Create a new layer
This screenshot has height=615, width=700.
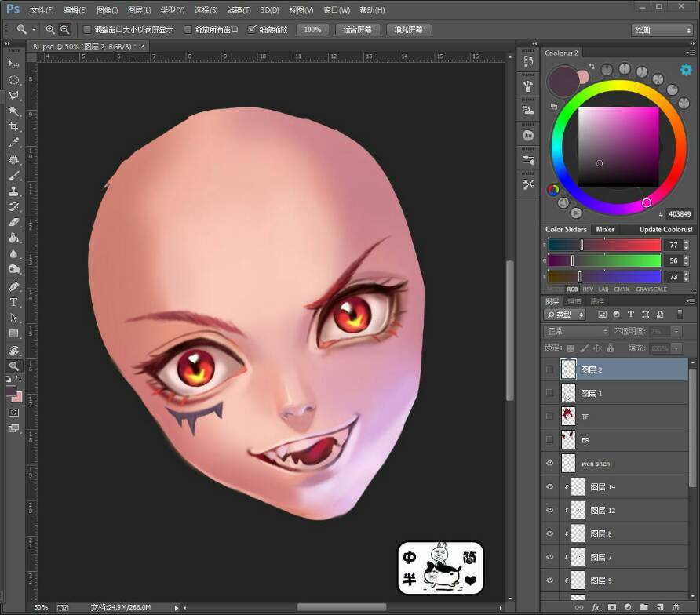[x=660, y=607]
